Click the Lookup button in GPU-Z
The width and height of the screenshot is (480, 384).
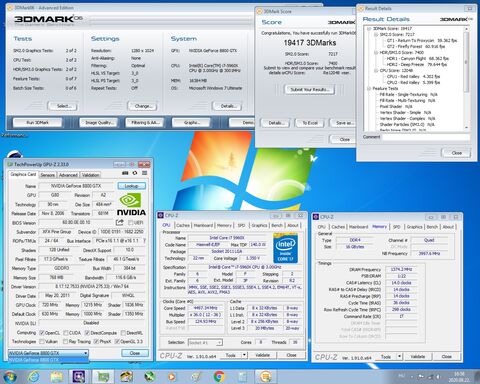pos(132,186)
